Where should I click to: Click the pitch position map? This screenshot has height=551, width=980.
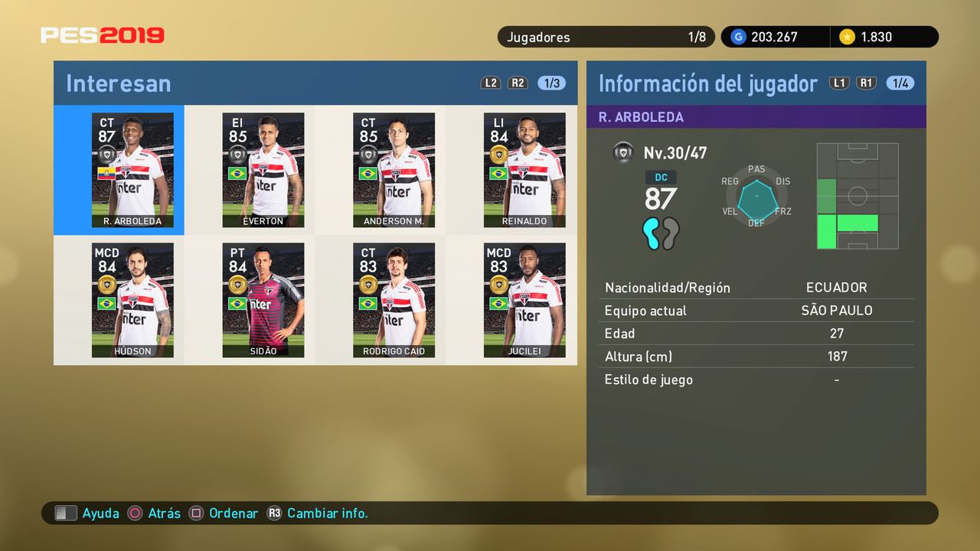[857, 196]
